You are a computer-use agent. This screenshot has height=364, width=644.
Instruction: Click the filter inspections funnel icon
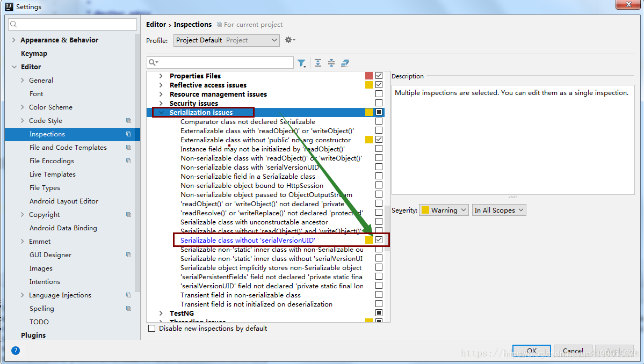(x=301, y=63)
